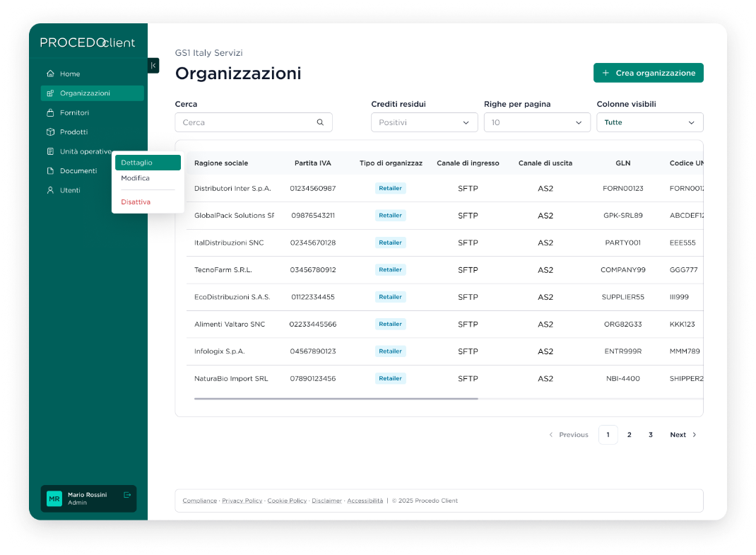
Task: Click EcoDistribuzioni S.A.S. row name
Action: click(x=232, y=297)
